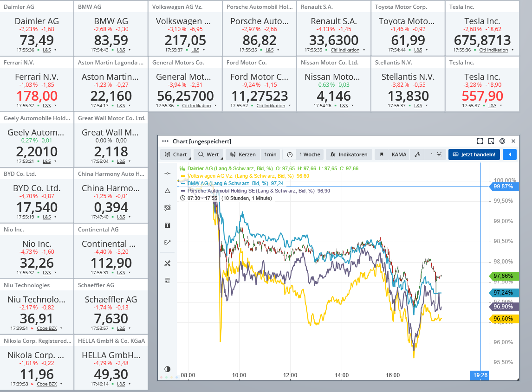Viewport: 532px width, 392px height.
Task: Open the 1 Woche time range selector
Action: [x=304, y=154]
